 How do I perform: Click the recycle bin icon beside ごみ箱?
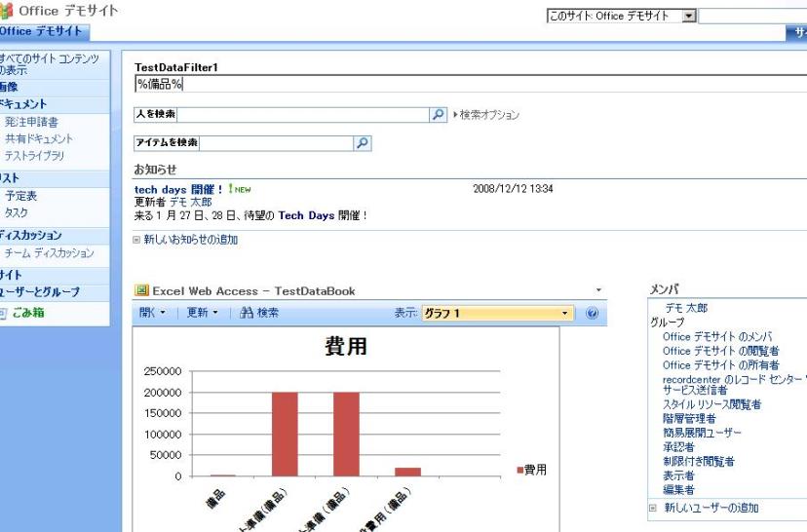(x=3, y=313)
